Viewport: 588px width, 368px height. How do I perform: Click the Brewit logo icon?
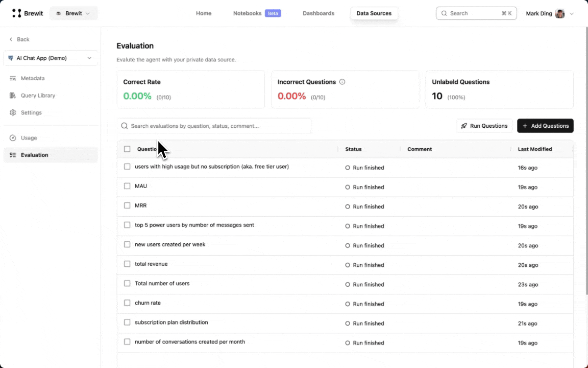(17, 13)
